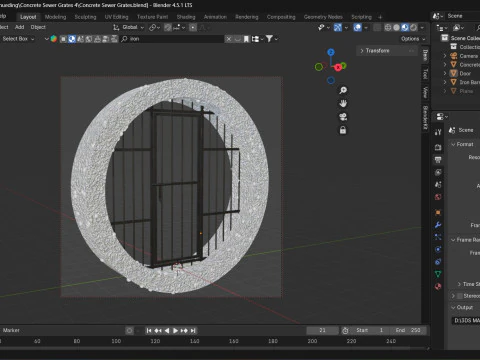The height and width of the screenshot is (360, 480).
Task: Toggle X-ray mode in the viewport header
Action: (377, 28)
